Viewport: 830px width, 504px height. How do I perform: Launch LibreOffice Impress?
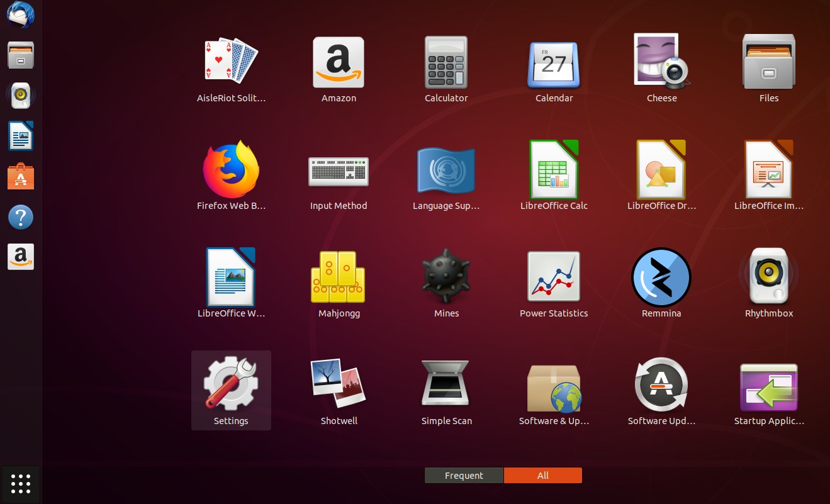click(769, 176)
